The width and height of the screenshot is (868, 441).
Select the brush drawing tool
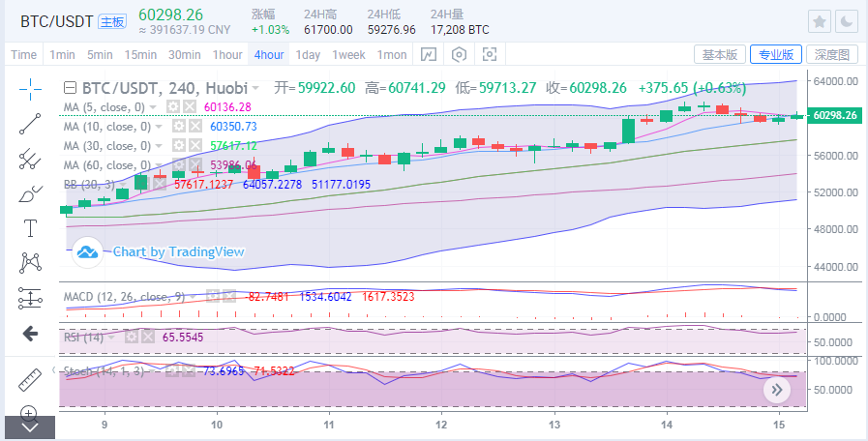pyautogui.click(x=30, y=193)
